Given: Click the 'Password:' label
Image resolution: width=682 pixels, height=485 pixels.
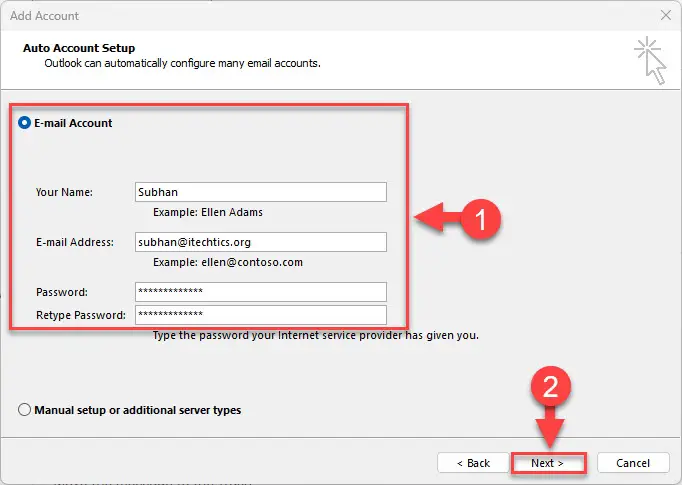Looking at the screenshot, I should point(62,292).
